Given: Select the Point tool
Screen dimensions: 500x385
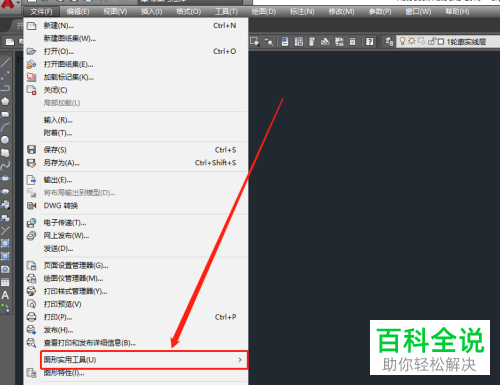Looking at the screenshot, I should [5, 230].
